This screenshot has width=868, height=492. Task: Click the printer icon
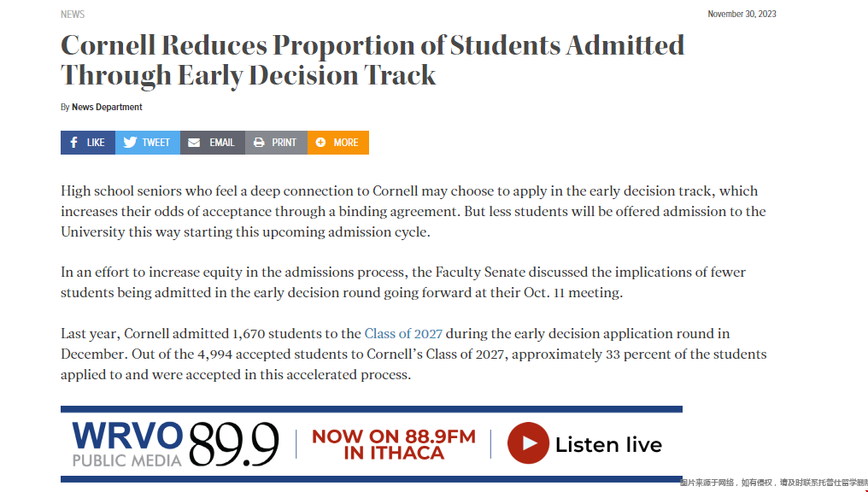click(259, 143)
